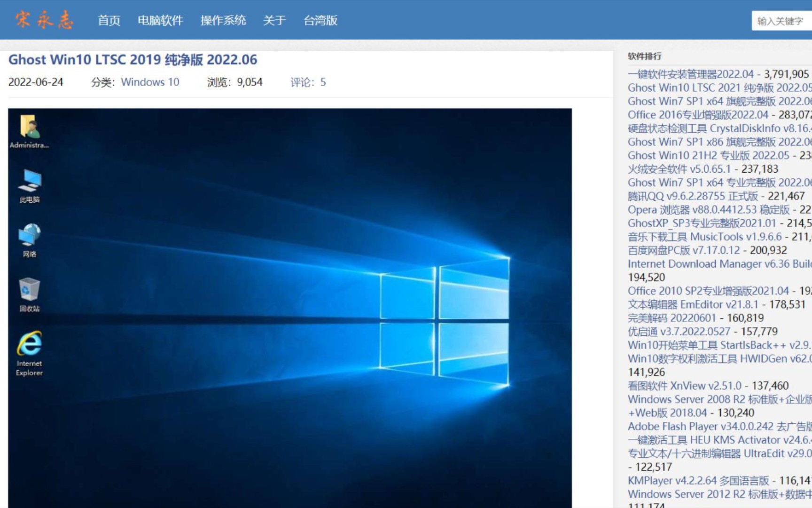Click Administrator folder icon in the screenshot
The height and width of the screenshot is (508, 812).
pos(29,132)
